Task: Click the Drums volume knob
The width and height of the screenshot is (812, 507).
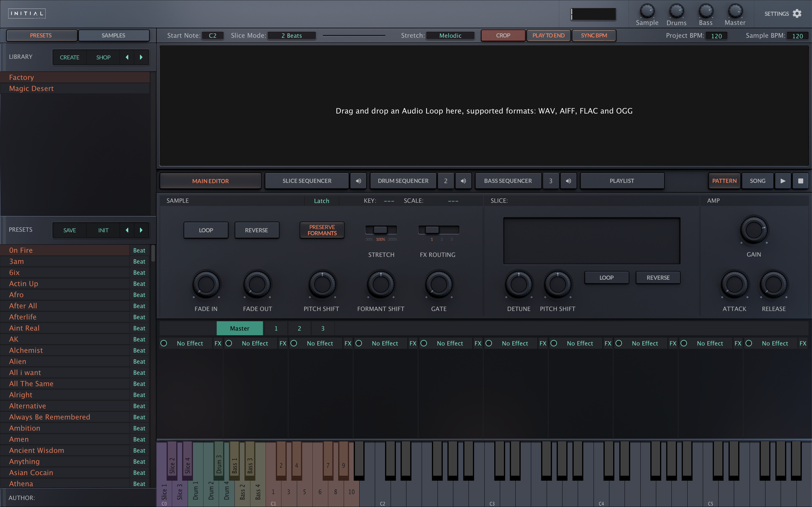Action: [x=676, y=11]
